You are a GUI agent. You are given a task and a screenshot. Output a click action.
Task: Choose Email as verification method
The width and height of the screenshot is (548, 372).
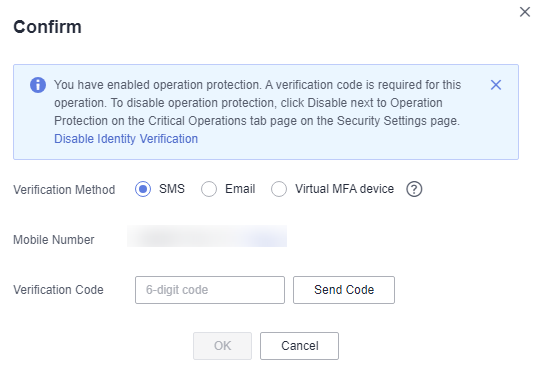(209, 189)
